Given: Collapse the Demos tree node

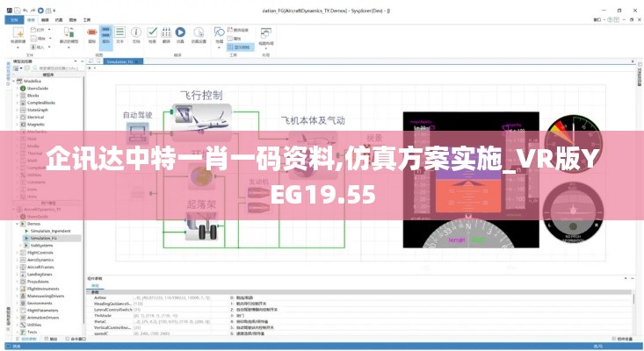Looking at the screenshot, I should pyautogui.click(x=18, y=224).
